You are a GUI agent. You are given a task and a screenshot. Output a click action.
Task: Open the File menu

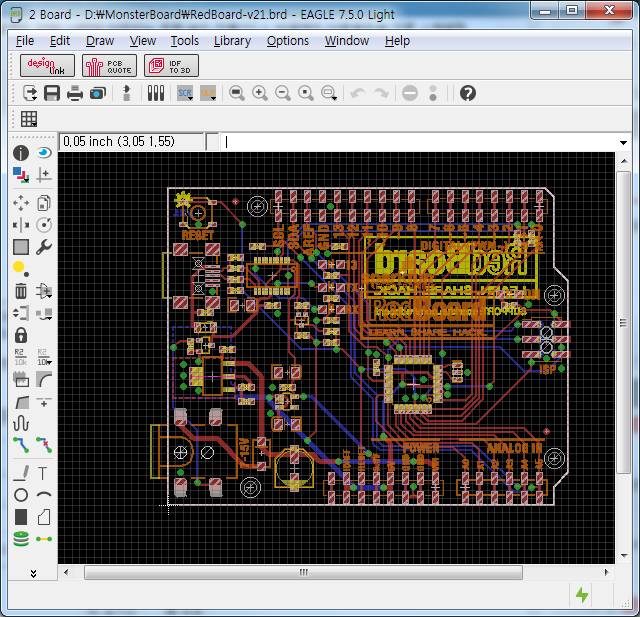25,41
